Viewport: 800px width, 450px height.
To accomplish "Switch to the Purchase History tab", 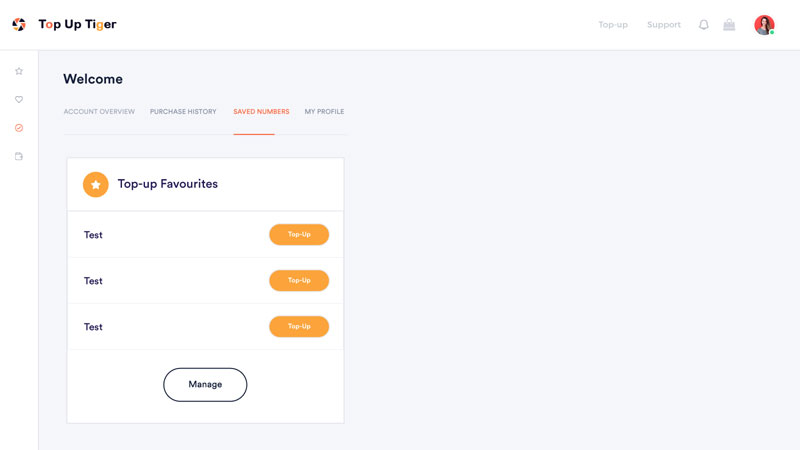I will click(x=183, y=112).
